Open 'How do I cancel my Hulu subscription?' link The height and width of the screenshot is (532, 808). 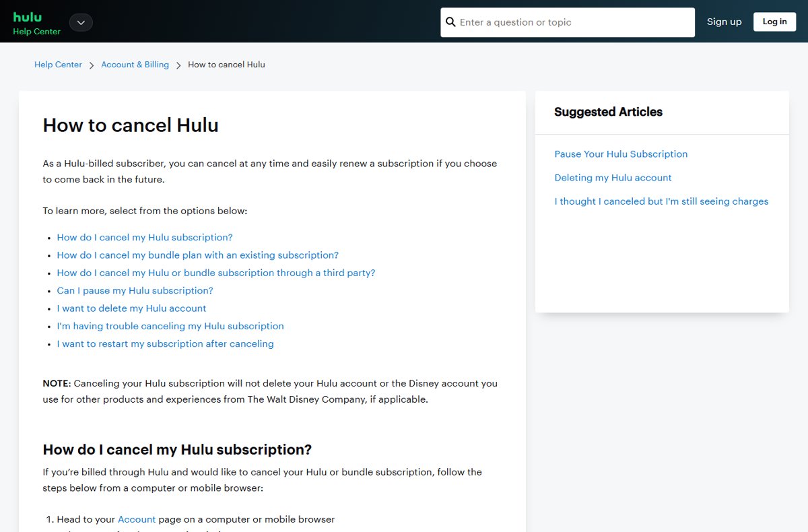coord(145,237)
